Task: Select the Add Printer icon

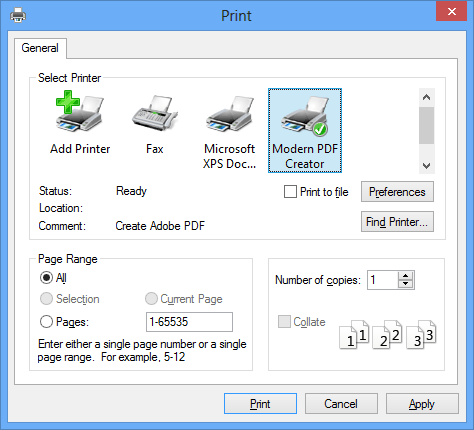Action: [x=80, y=112]
